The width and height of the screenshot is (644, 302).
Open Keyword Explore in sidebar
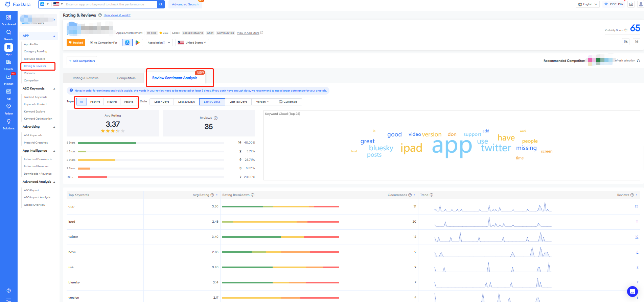34,111
